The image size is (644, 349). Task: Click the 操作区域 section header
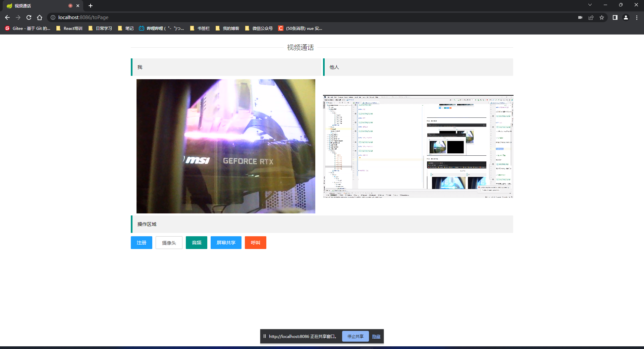click(322, 224)
